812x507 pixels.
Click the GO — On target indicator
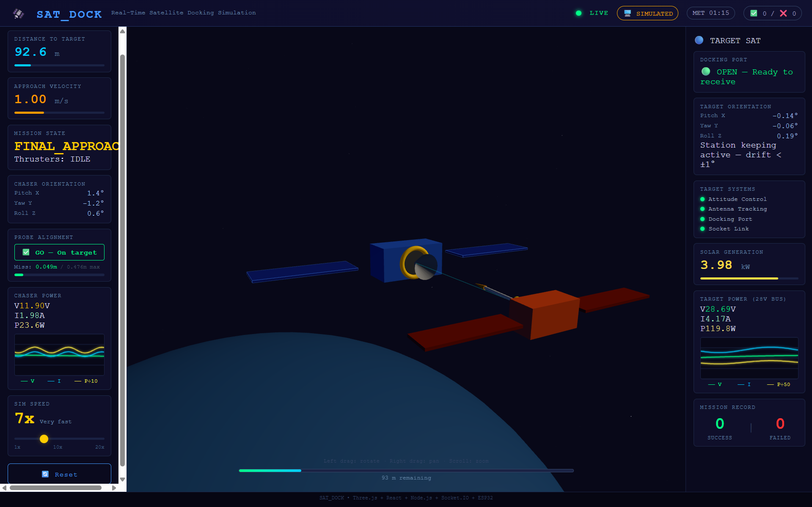[x=59, y=252]
